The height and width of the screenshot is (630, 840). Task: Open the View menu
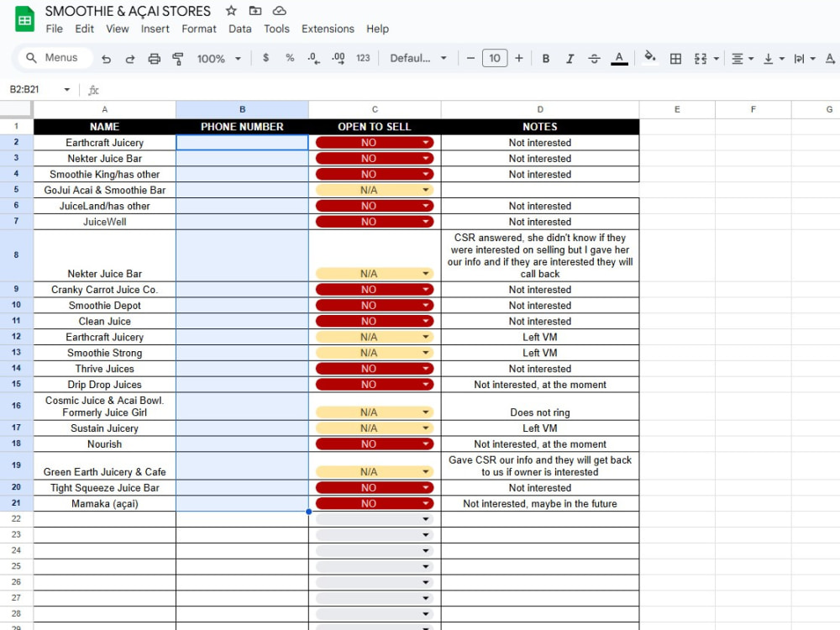(x=118, y=29)
